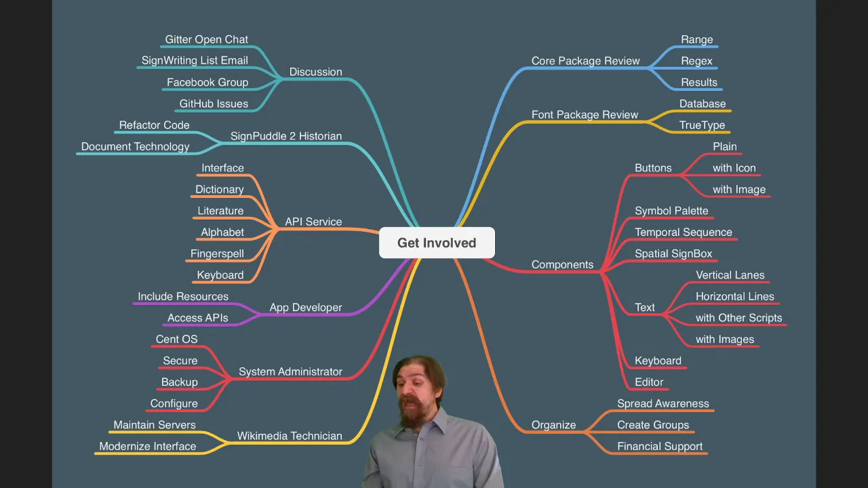
Task: Click the Horizontal Lines node
Action: 735,297
